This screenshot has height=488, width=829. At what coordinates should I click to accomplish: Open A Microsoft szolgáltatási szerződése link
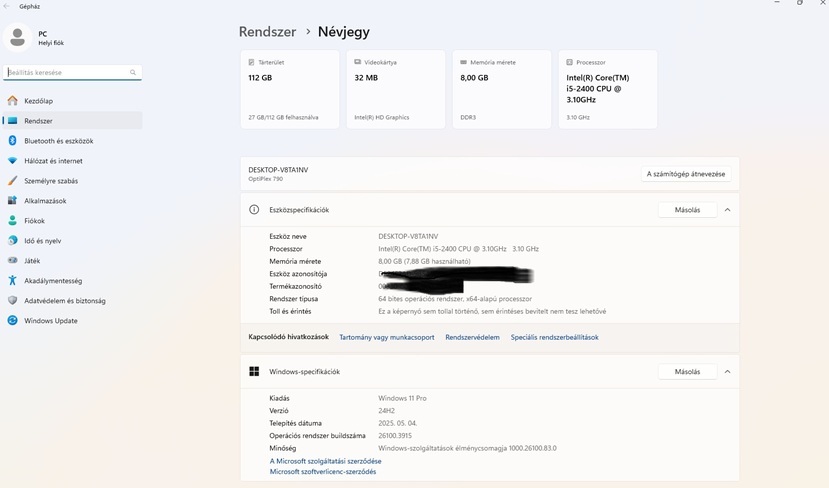325,461
